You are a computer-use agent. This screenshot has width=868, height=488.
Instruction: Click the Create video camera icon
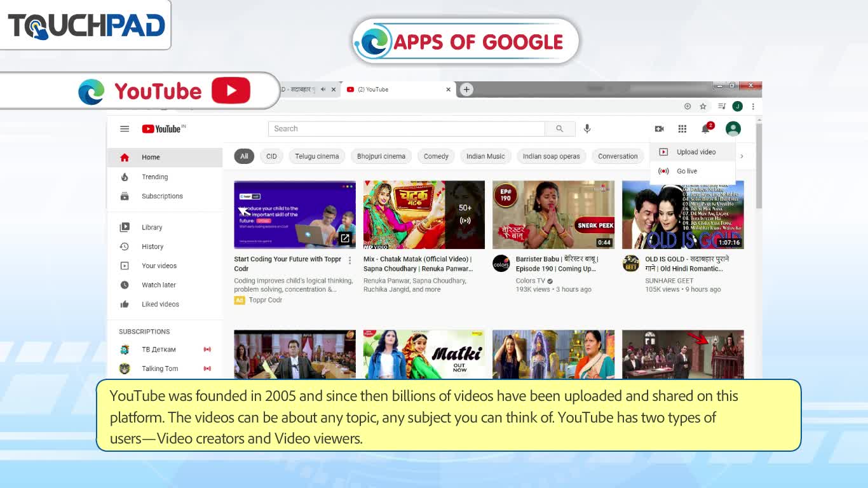(x=659, y=129)
